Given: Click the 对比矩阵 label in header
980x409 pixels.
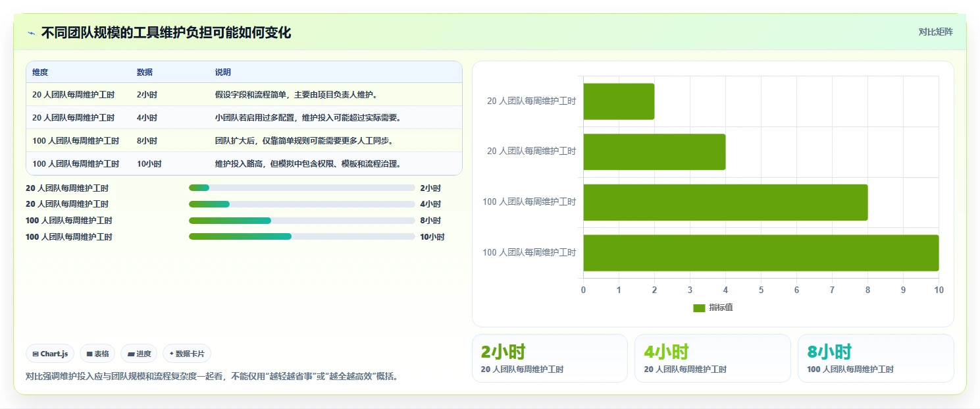Looking at the screenshot, I should point(935,32).
